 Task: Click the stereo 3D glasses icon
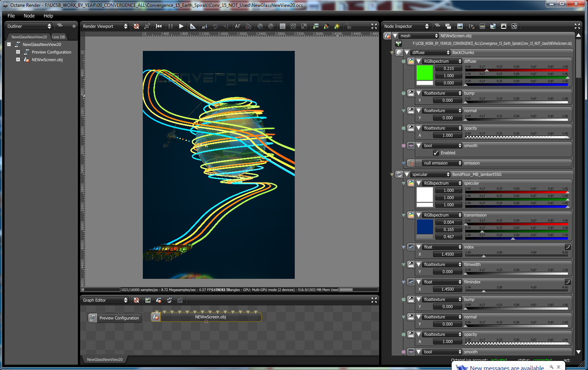(248, 26)
